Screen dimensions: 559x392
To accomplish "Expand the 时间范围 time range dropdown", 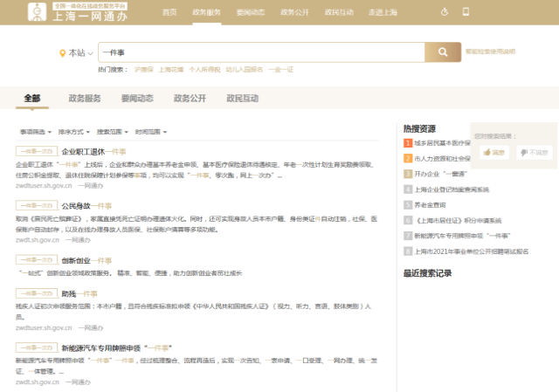I will pos(150,132).
